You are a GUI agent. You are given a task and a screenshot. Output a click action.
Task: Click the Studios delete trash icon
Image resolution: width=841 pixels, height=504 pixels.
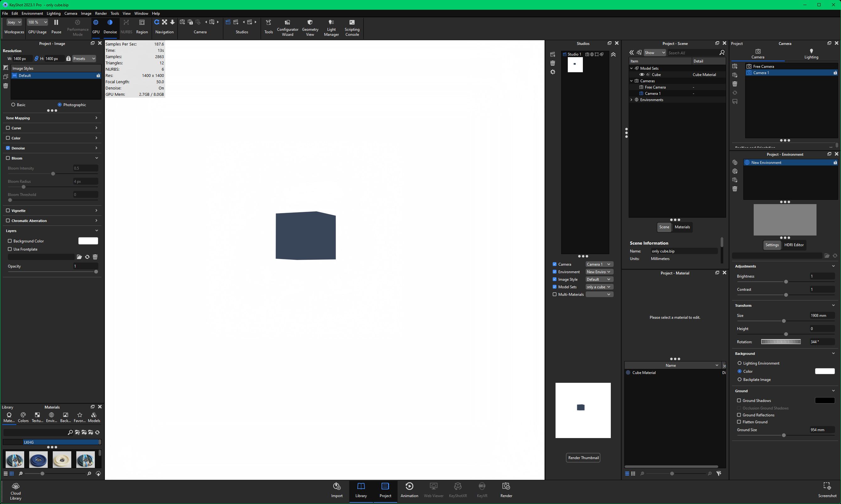coord(553,63)
